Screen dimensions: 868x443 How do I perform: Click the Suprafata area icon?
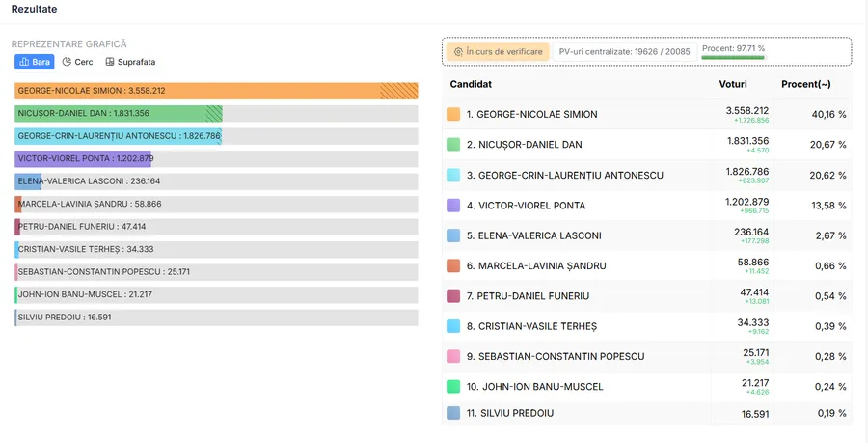(x=110, y=62)
